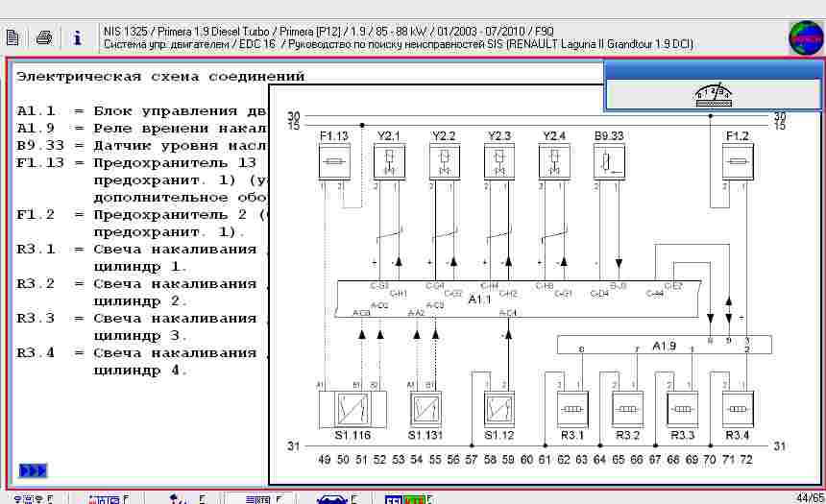The width and height of the screenshot is (826, 504).
Task: Select oil level sensor B9.33 symbol
Action: pos(610,162)
